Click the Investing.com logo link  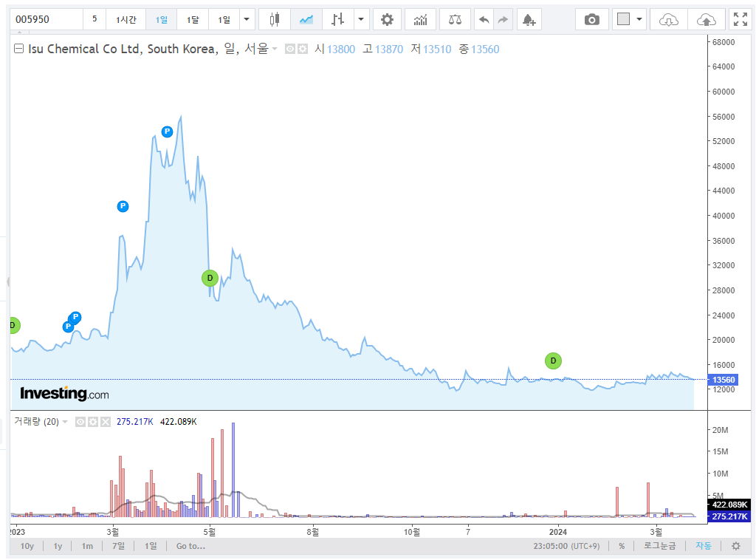click(64, 394)
